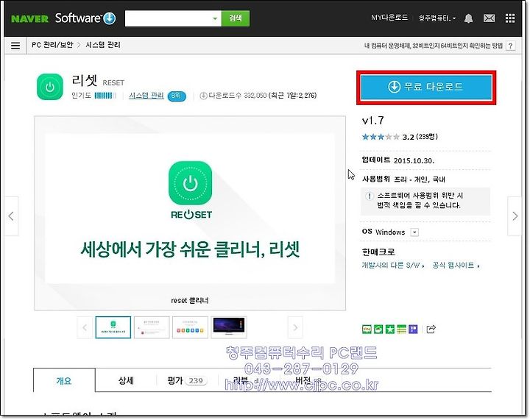Click the question mark help icon
530x420 pixels.
(x=511, y=46)
